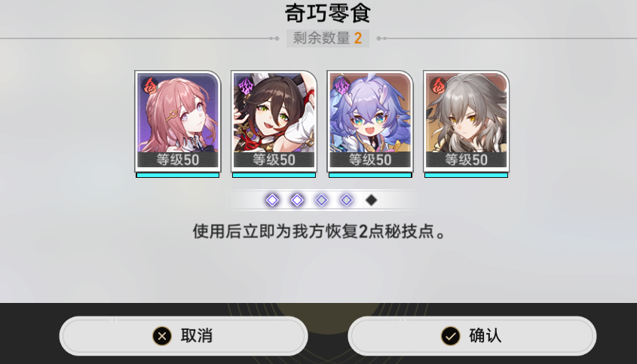Click 等级50 label on purple-haired card
Image resolution: width=637 pixels, height=364 pixels.
pyautogui.click(x=370, y=160)
